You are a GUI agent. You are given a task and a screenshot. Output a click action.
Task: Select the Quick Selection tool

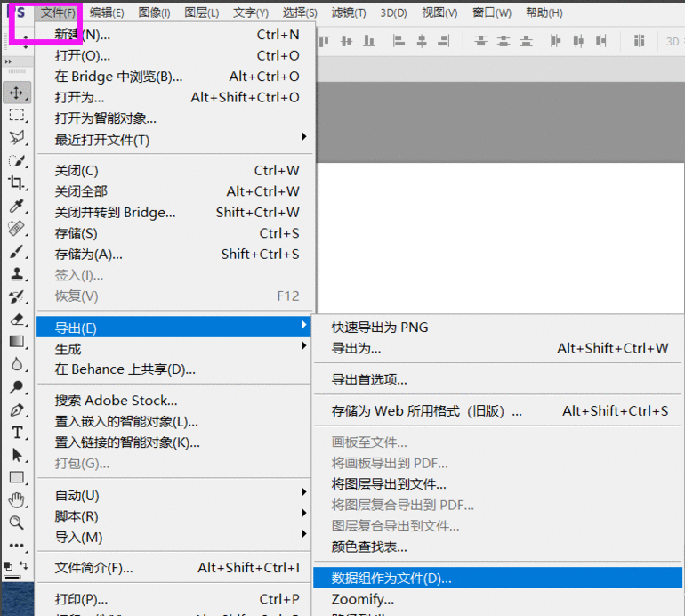click(16, 160)
